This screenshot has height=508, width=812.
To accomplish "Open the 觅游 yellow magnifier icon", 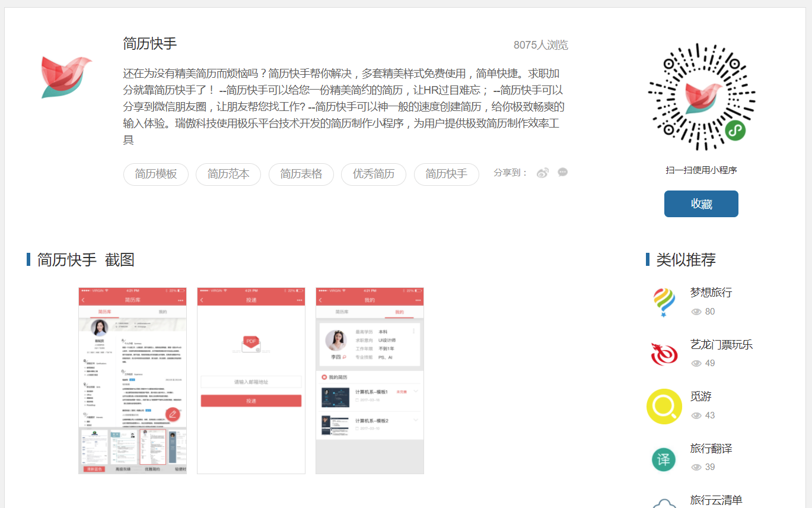I will point(664,407).
